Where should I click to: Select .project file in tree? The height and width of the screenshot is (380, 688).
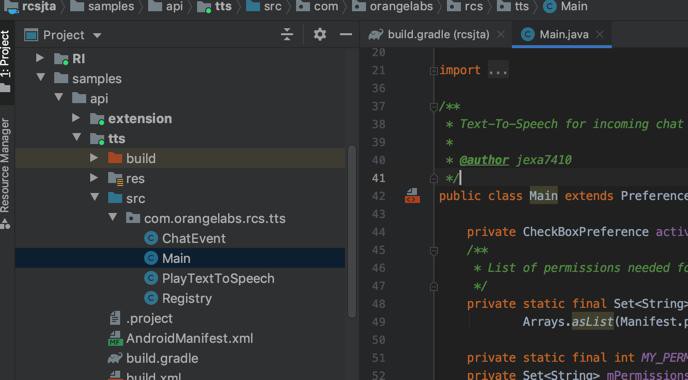point(149,318)
